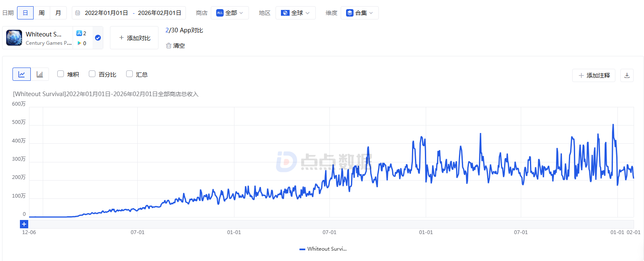
Task: Enable the 百分比 percentage checkbox
Action: tap(92, 74)
